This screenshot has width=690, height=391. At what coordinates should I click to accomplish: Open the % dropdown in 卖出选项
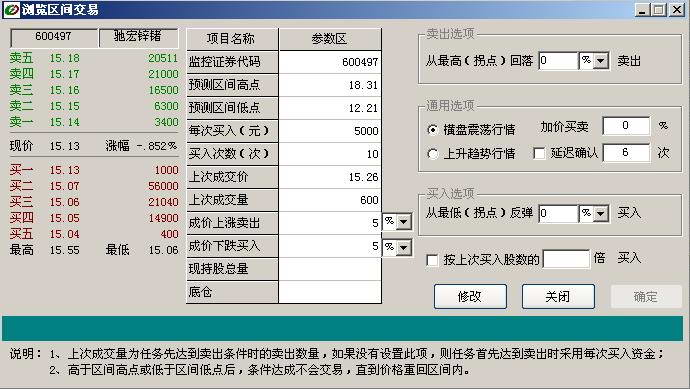point(601,61)
